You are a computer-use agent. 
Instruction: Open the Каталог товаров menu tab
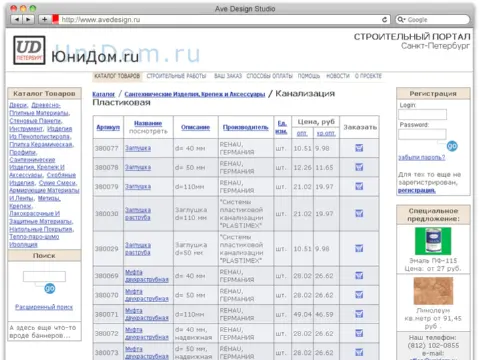(x=117, y=76)
